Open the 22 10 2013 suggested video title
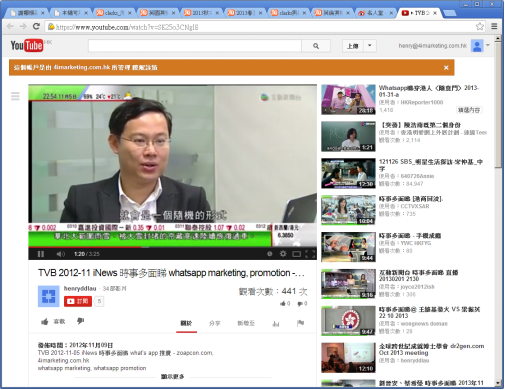 click(x=429, y=313)
